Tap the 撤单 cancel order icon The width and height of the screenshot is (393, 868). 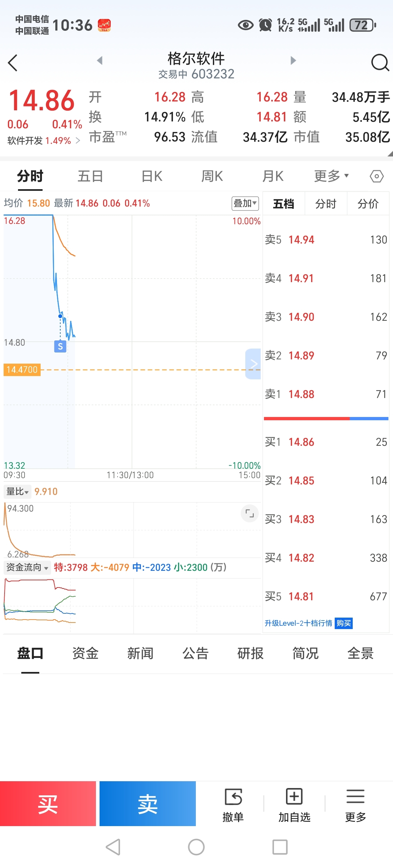pos(233,804)
